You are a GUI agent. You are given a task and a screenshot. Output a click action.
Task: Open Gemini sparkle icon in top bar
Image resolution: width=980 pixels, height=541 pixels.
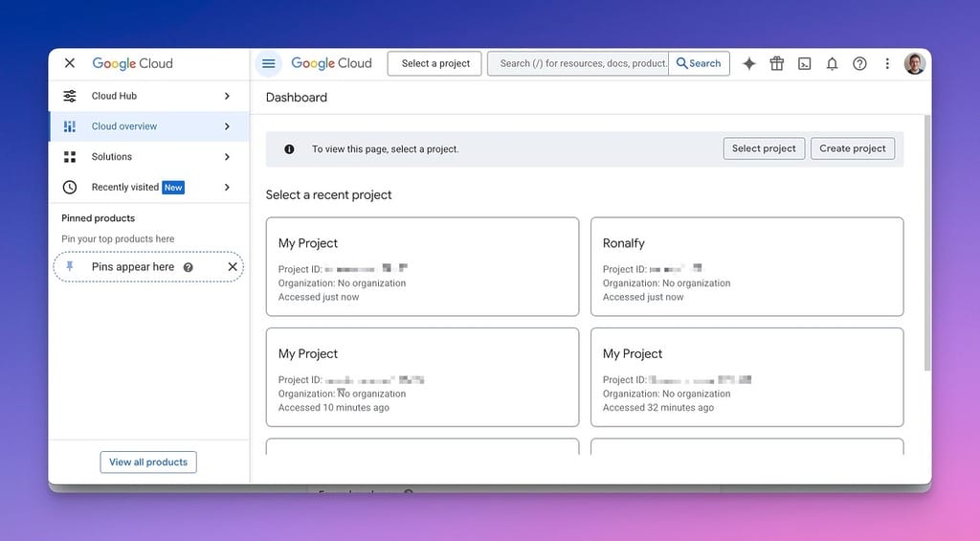pyautogui.click(x=748, y=63)
